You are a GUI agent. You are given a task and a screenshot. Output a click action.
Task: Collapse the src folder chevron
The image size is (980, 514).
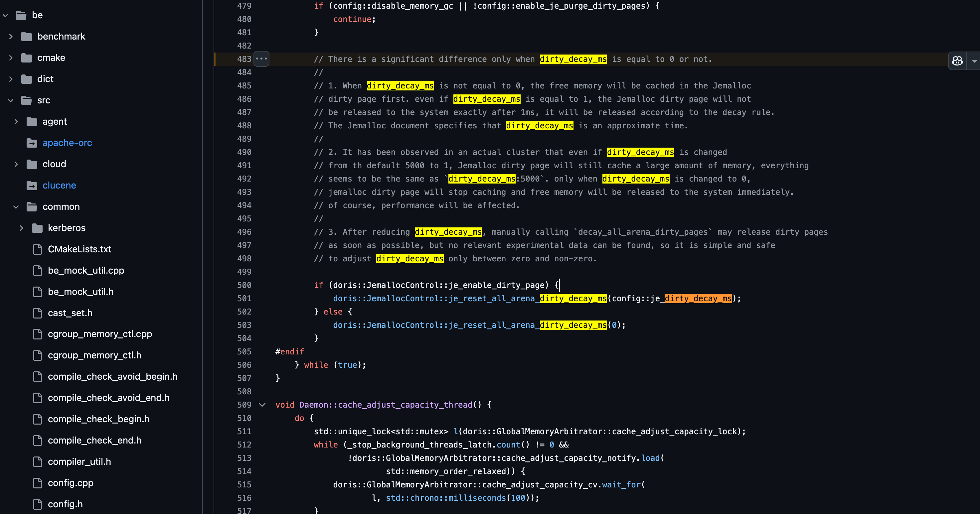point(11,100)
